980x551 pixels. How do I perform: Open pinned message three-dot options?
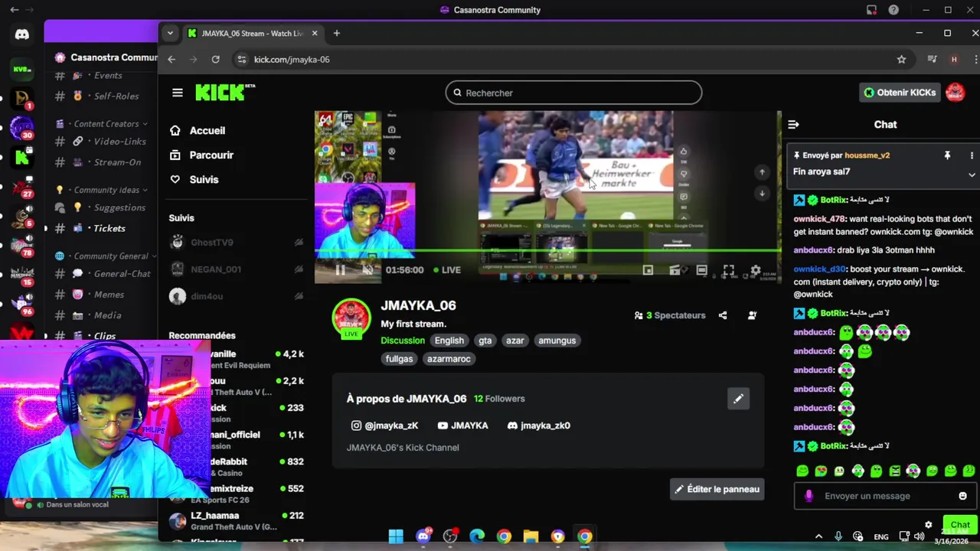(x=972, y=155)
